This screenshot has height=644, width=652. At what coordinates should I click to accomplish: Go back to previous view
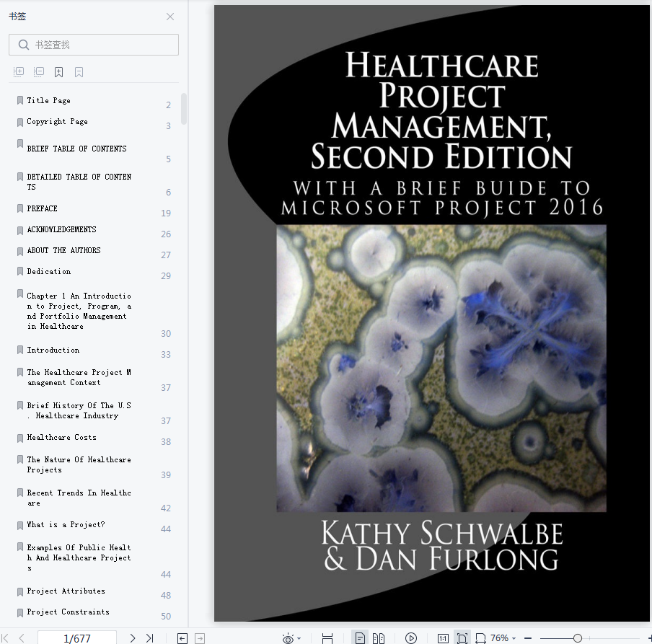coord(182,638)
